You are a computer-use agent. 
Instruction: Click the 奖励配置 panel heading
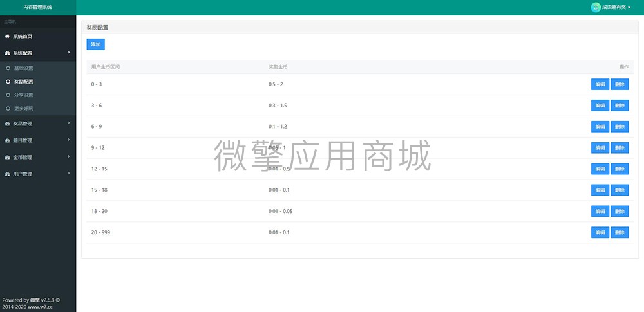(97, 28)
